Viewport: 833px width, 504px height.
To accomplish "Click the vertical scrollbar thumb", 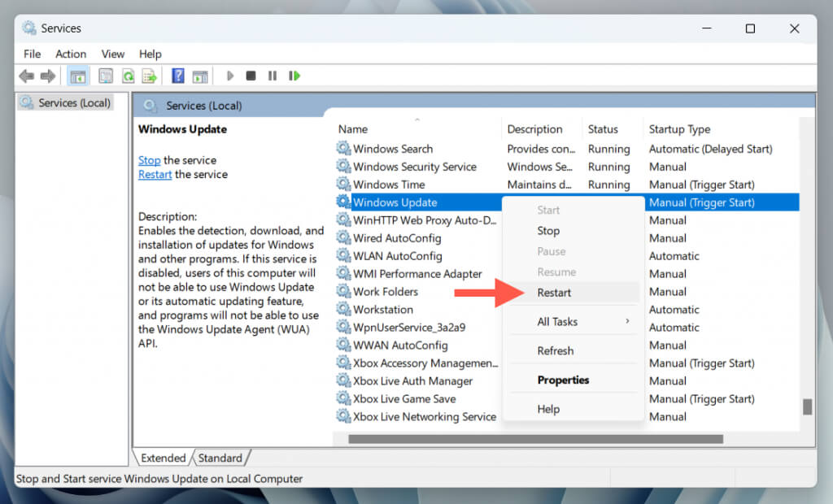I will (807, 406).
